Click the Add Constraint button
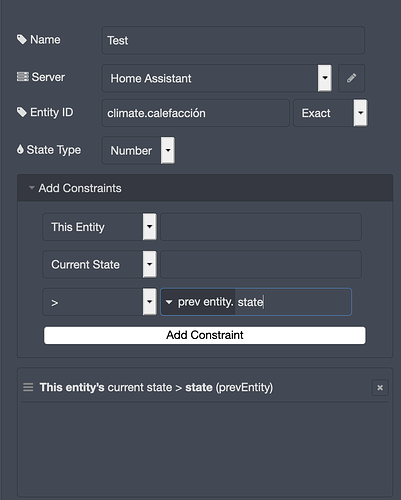Image resolution: width=401 pixels, height=500 pixels. (x=205, y=335)
